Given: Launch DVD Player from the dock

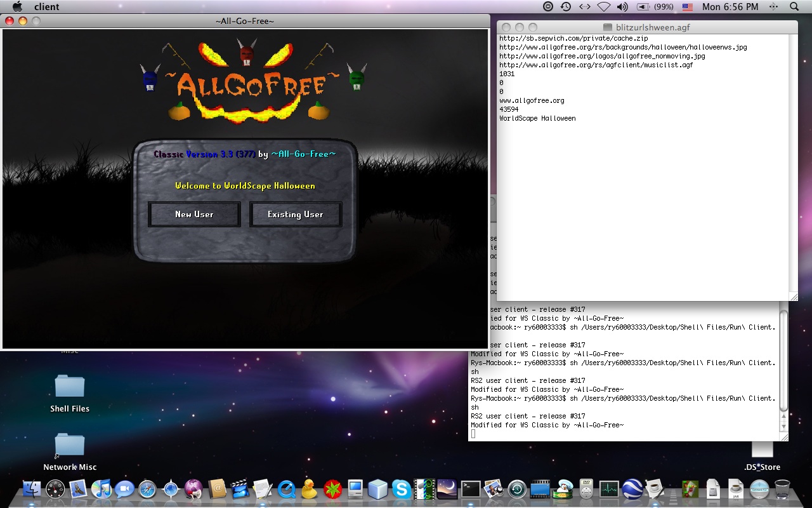Looking at the screenshot, I should coord(586,488).
